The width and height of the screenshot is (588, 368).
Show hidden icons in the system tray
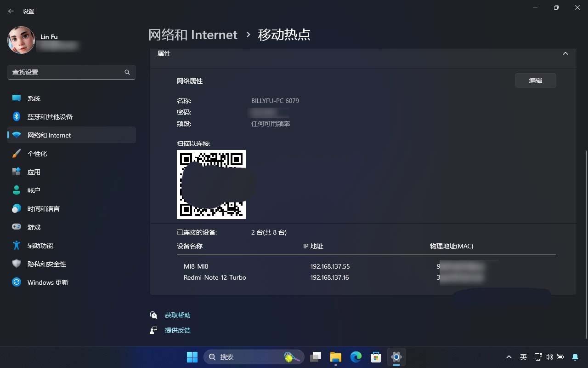[x=509, y=357]
